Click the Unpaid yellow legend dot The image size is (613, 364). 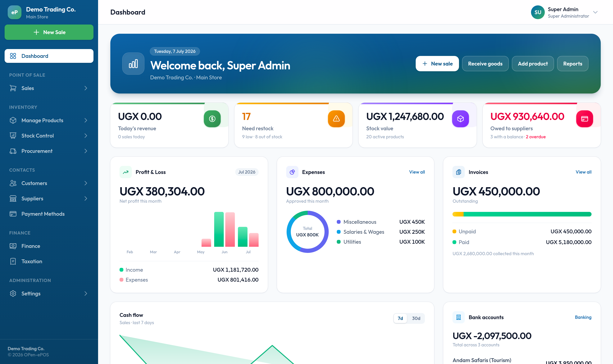click(454, 231)
